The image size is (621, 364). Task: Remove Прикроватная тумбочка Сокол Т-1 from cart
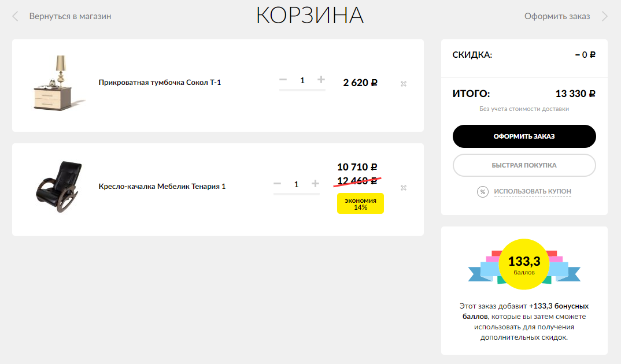(x=404, y=84)
